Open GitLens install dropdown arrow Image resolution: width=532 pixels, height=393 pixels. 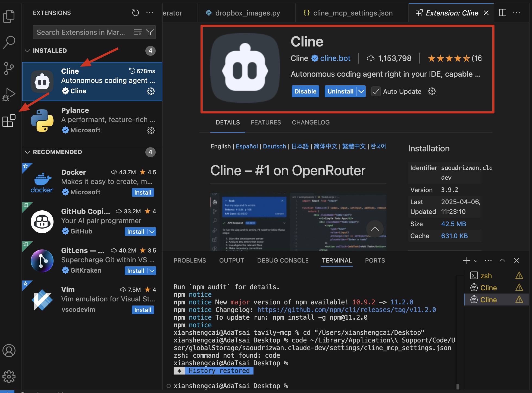[152, 271]
